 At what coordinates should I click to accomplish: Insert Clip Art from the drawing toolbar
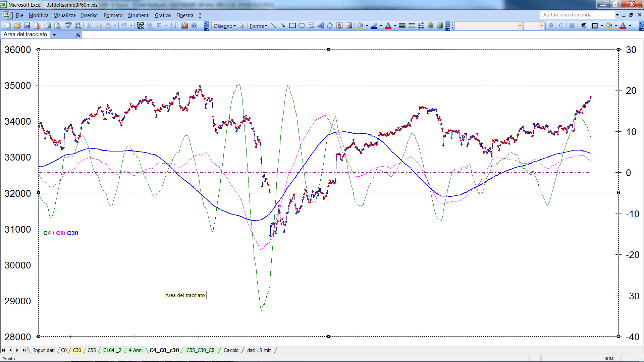[x=339, y=25]
